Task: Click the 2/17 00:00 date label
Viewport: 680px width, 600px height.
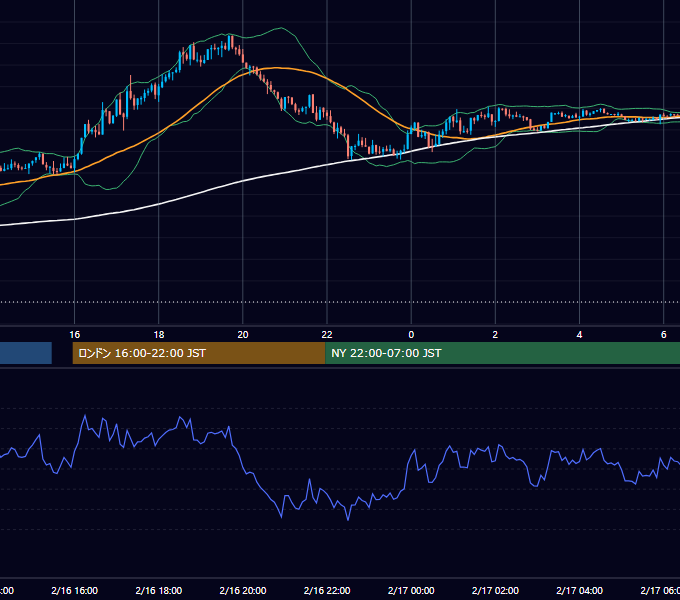Action: click(411, 590)
